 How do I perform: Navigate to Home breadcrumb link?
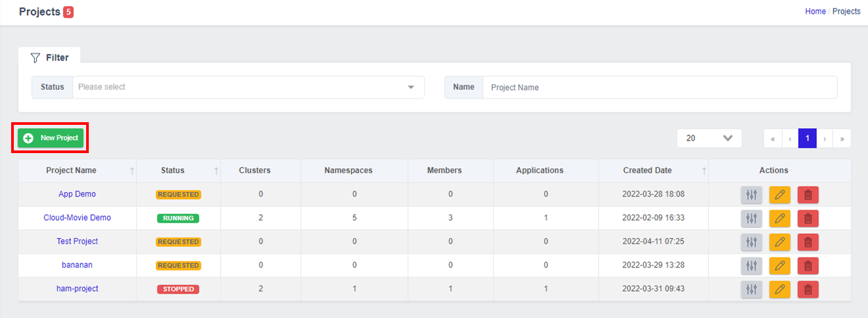815,11
